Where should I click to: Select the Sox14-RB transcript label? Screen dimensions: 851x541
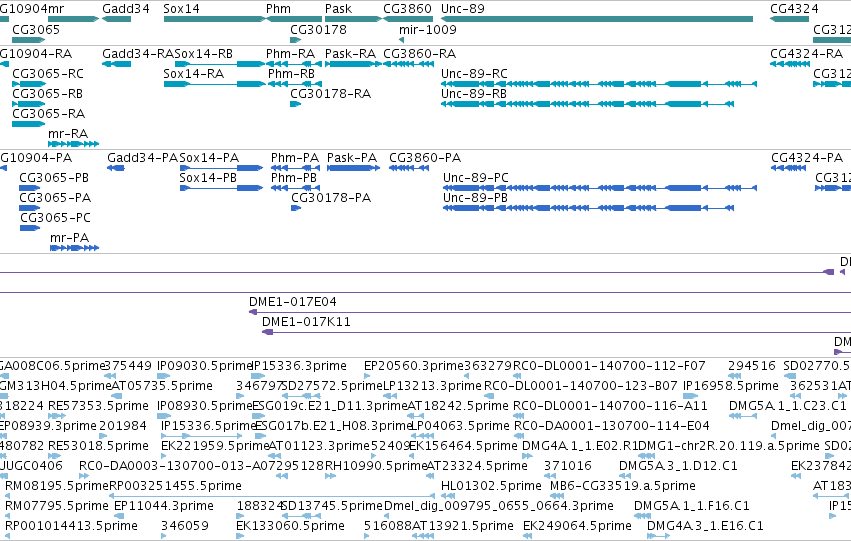pyautogui.click(x=204, y=53)
